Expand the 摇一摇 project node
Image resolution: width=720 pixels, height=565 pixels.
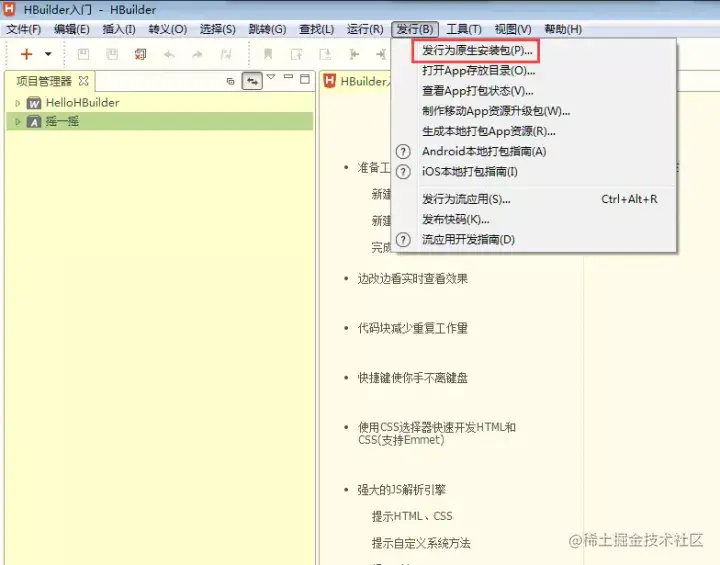[x=18, y=122]
